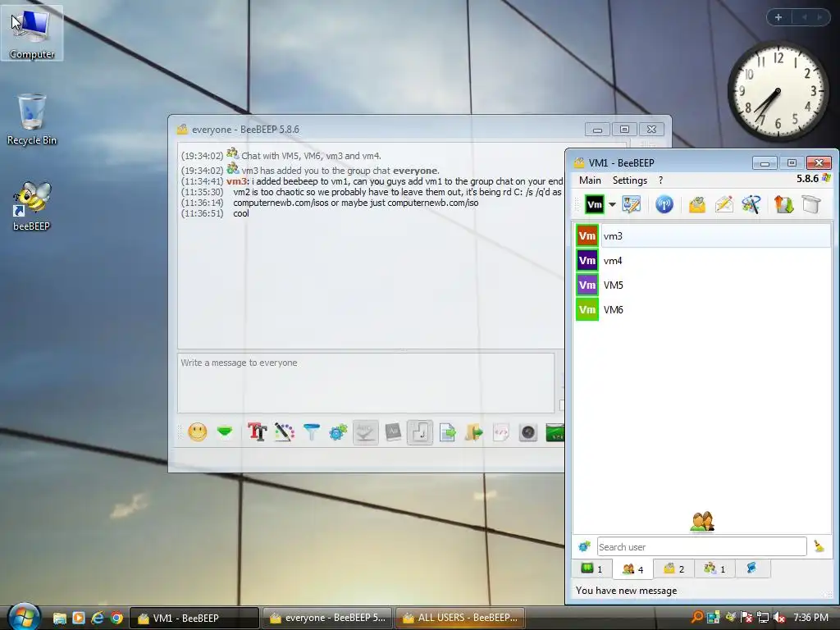840x630 pixels.
Task: Open the ? help menu
Action: point(660,180)
